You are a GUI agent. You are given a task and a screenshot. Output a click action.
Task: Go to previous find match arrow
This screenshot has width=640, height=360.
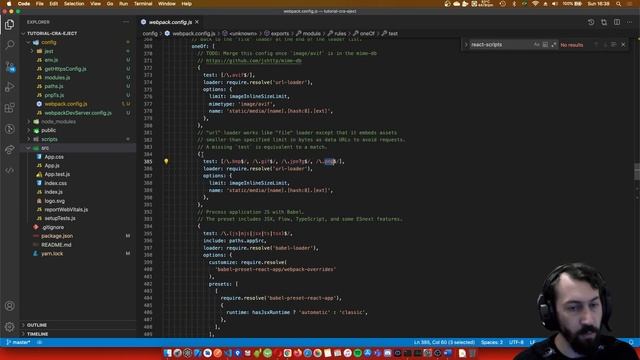[x=596, y=44]
